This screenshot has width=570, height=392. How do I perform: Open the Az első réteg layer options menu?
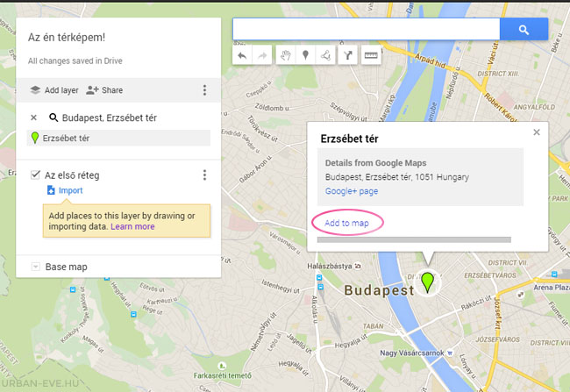pyautogui.click(x=204, y=175)
